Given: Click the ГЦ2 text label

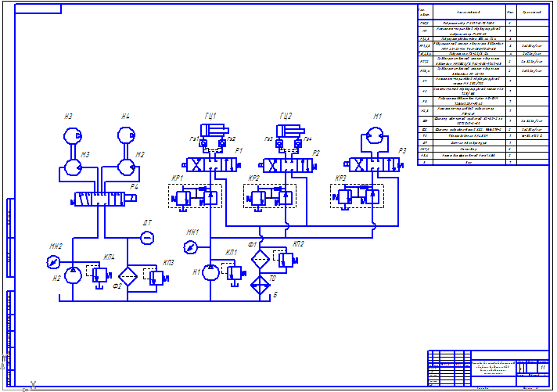Looking at the screenshot, I should pos(286,116).
